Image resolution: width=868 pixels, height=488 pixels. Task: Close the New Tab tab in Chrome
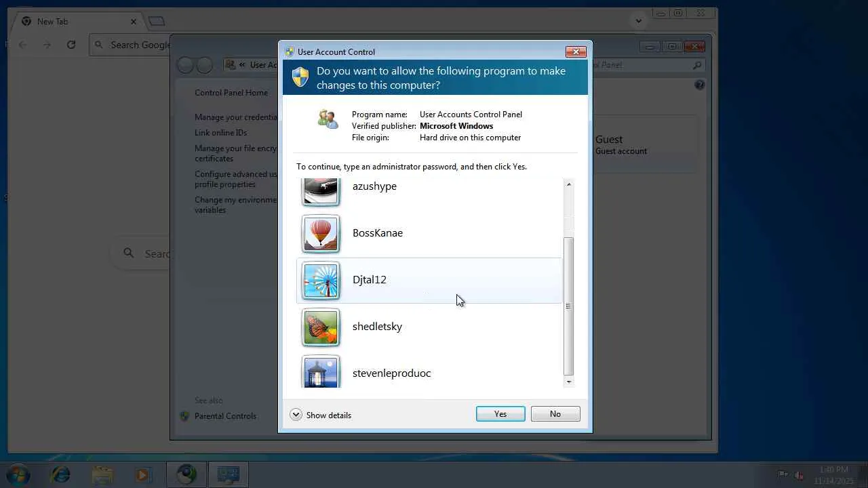[134, 22]
